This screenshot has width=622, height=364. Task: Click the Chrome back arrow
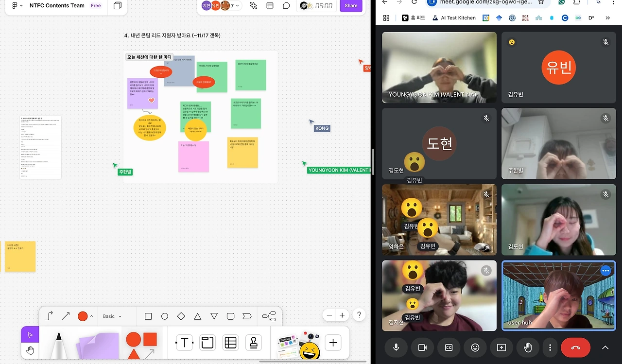click(385, 2)
